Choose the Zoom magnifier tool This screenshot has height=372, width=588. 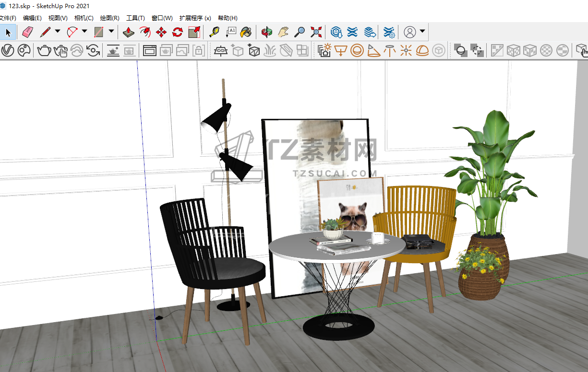tap(300, 32)
